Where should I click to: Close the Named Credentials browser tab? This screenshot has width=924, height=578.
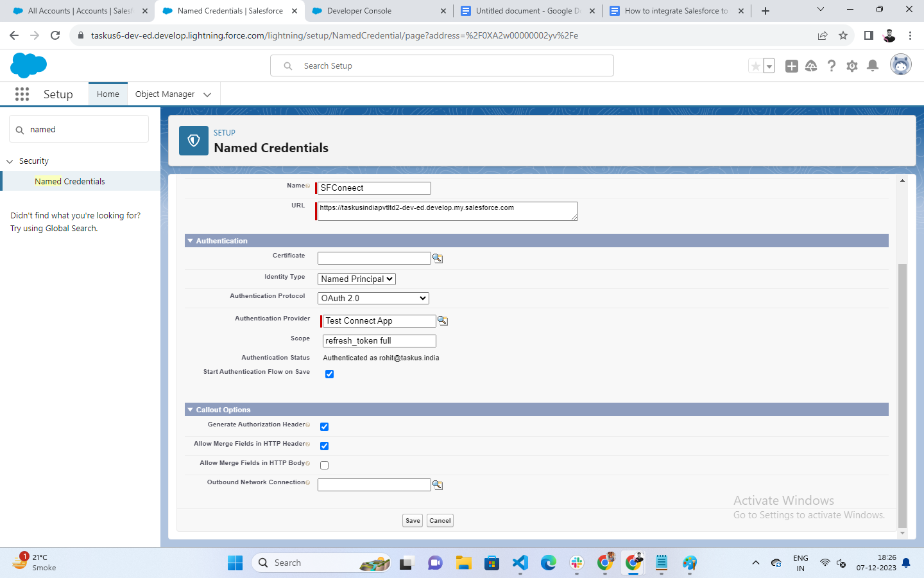(x=295, y=11)
